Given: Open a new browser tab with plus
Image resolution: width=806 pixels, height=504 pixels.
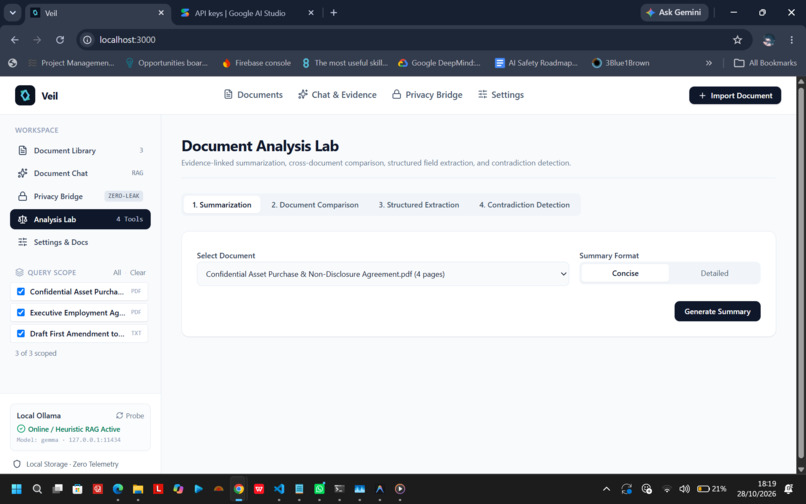Looking at the screenshot, I should pos(334,13).
